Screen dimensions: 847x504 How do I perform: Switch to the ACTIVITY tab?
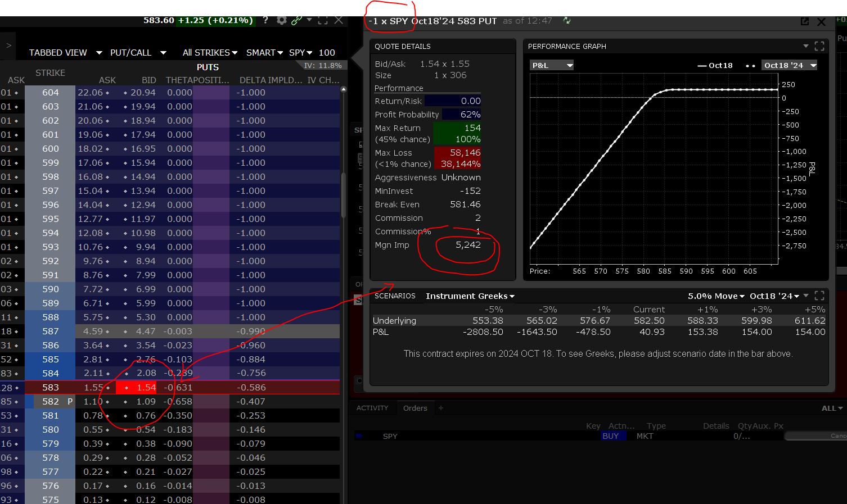click(x=372, y=408)
